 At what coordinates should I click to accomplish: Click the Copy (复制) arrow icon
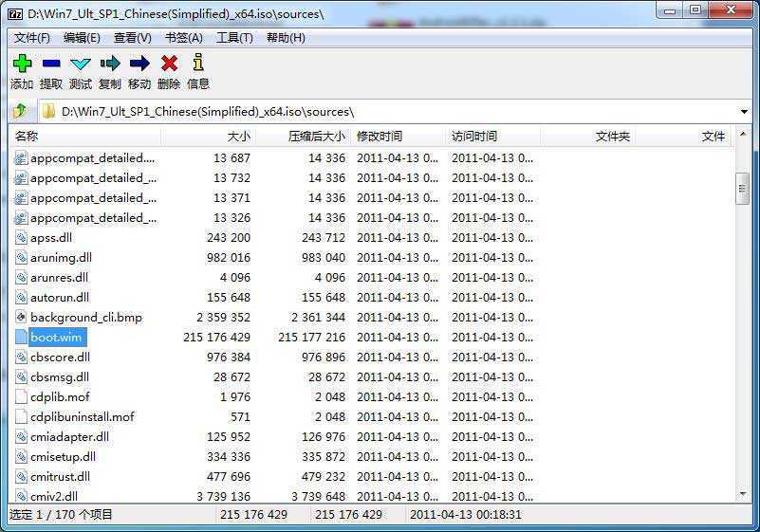tap(110, 64)
